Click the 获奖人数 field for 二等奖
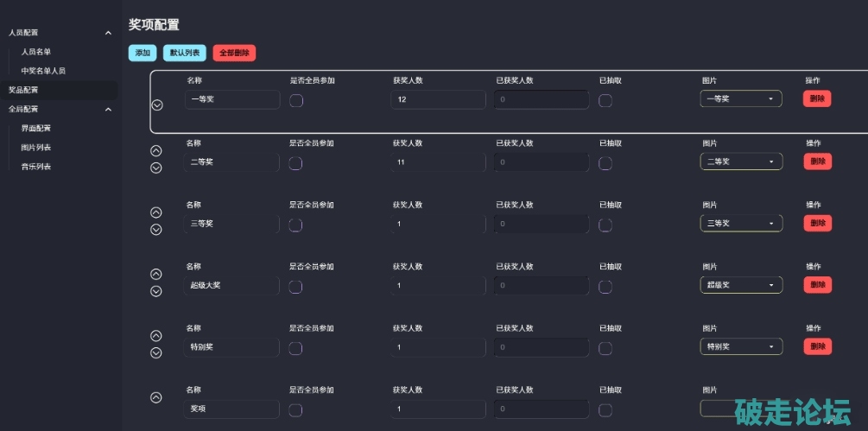The height and width of the screenshot is (431, 868). 439,162
